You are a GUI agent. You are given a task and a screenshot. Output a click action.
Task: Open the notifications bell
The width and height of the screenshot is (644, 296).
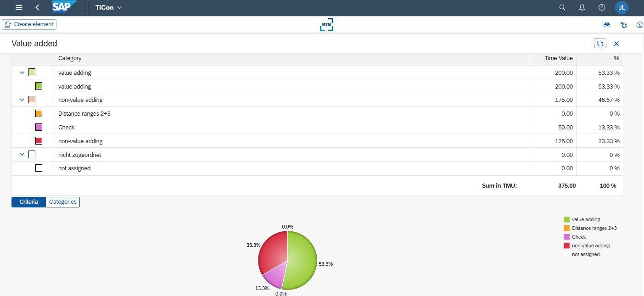tap(582, 7)
